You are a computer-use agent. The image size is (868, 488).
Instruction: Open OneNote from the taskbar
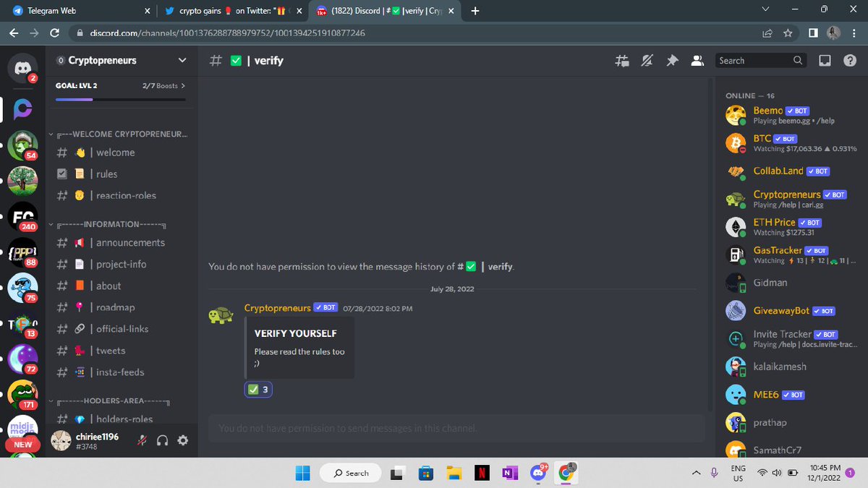coord(509,473)
